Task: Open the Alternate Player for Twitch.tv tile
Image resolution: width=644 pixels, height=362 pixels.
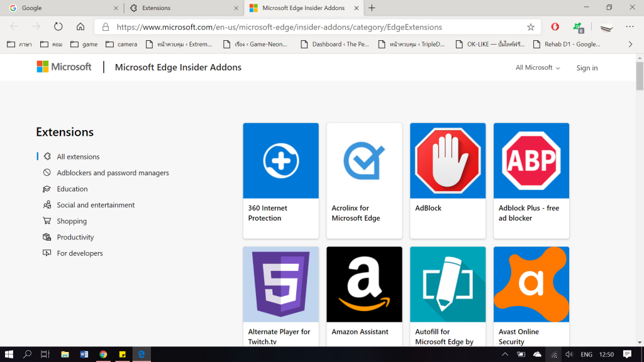Action: coord(281,285)
